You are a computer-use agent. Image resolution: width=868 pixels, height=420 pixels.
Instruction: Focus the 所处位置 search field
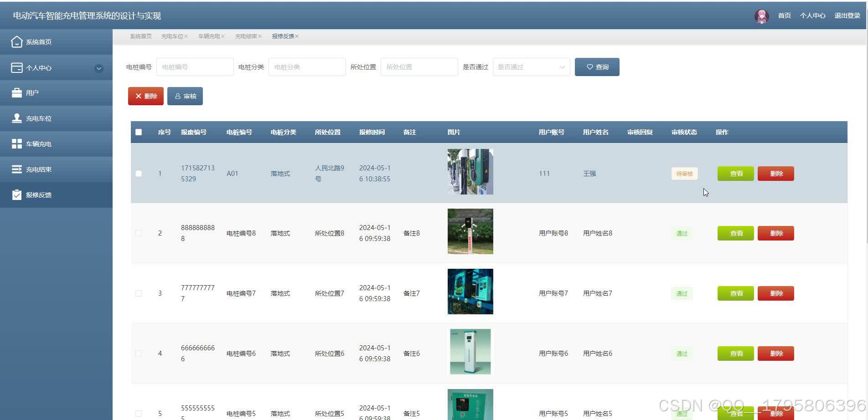(x=419, y=67)
